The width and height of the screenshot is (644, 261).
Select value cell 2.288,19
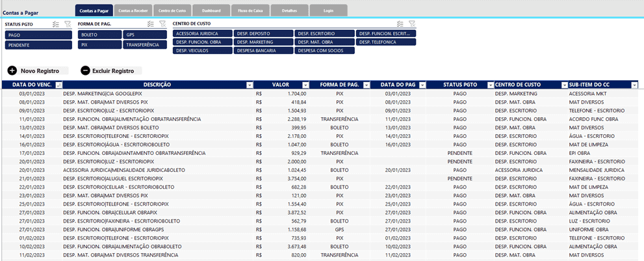click(x=281, y=119)
